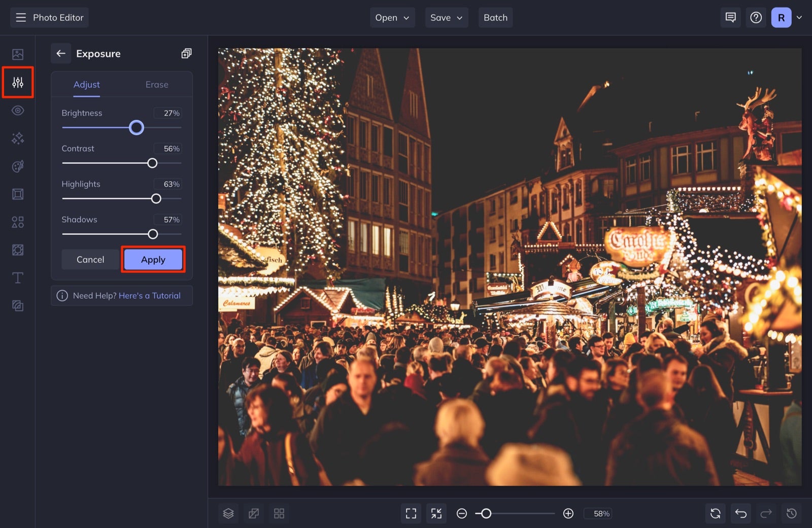Image resolution: width=812 pixels, height=528 pixels.
Task: Apply the exposure adjustments
Action: 153,259
